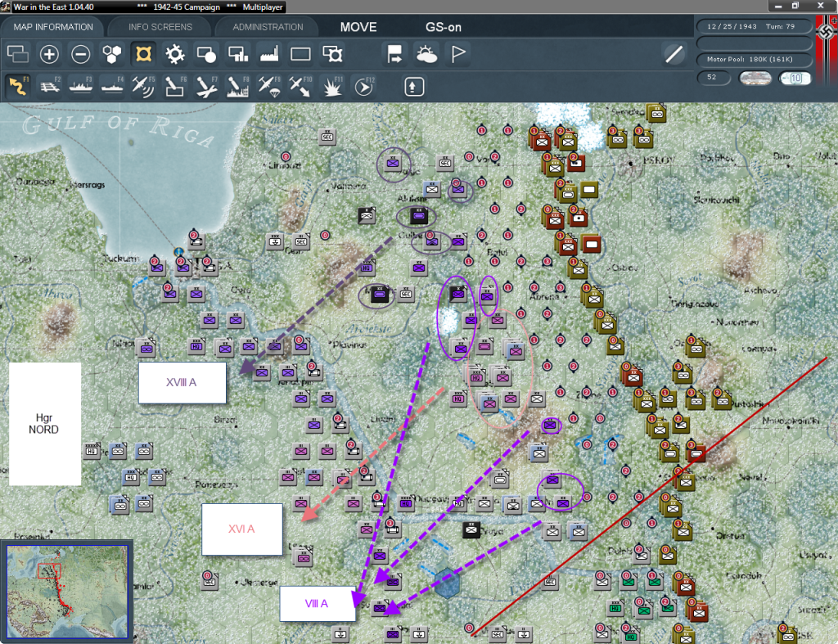This screenshot has width=838, height=644.
Task: Click the plain rectangle toolbar icon
Action: [x=300, y=54]
